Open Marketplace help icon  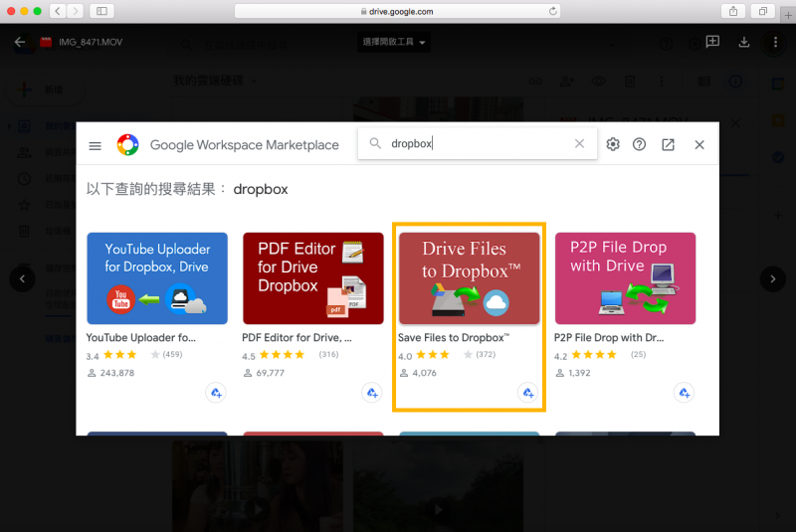[x=639, y=144]
